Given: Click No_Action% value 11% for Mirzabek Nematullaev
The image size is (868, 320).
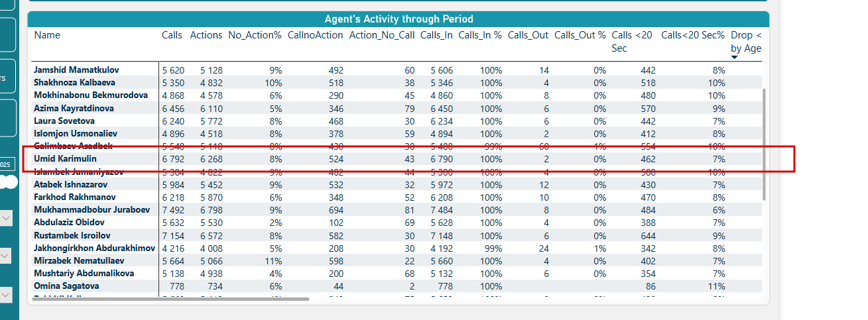Looking at the screenshot, I should 273,261.
